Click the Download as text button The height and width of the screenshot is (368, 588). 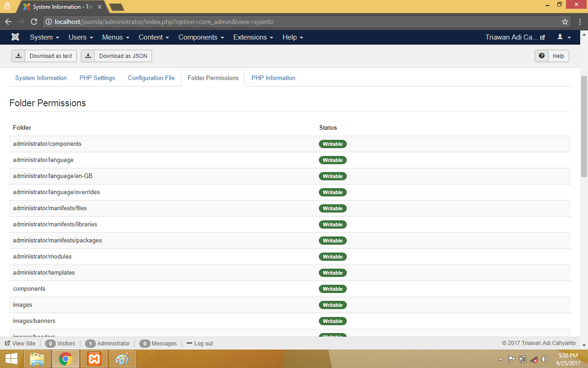point(44,56)
